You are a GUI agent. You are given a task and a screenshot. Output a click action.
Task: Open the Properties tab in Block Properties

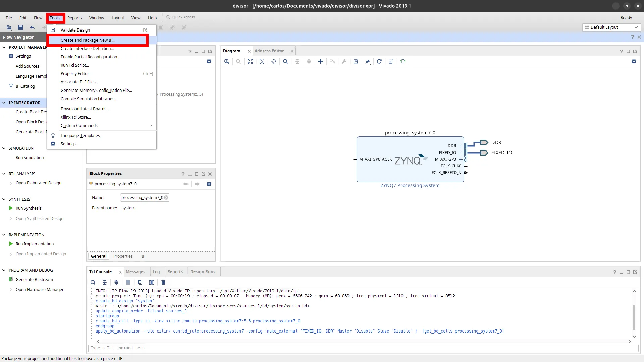click(x=123, y=256)
